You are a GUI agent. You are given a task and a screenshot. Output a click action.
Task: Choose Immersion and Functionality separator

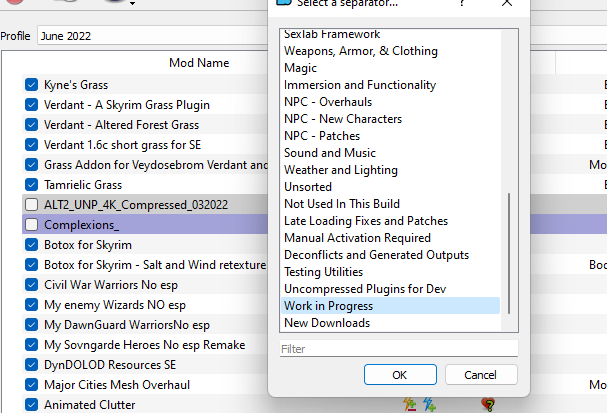click(360, 85)
